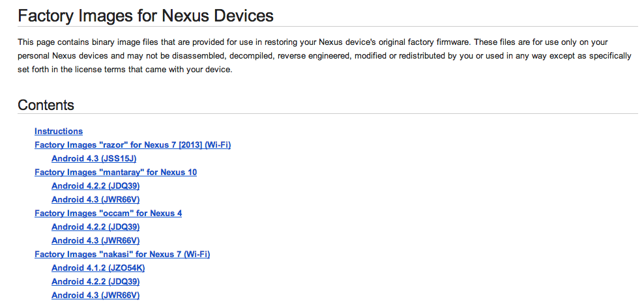
Task: Click Android 4.3 (JWR66V) under Nexus 4 "occam"
Action: (x=95, y=241)
